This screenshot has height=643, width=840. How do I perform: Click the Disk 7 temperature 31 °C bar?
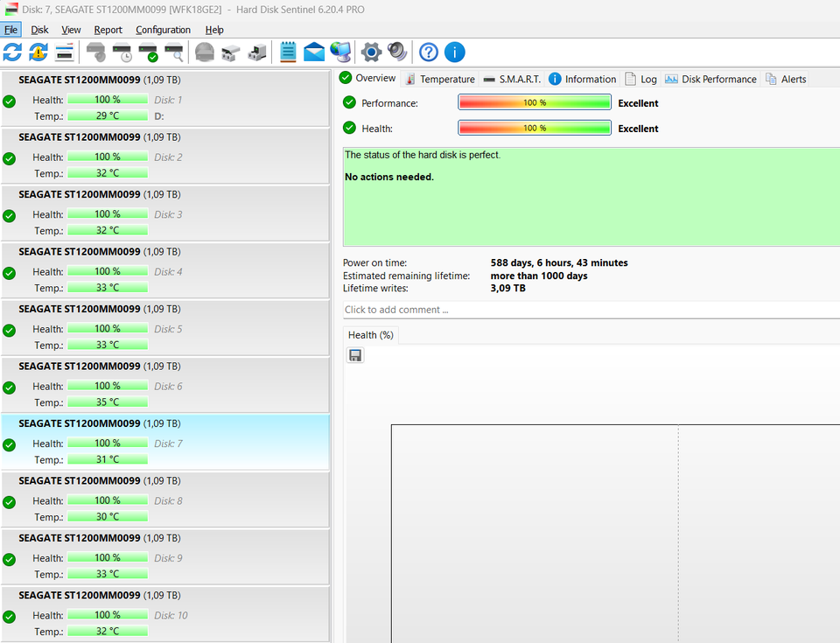click(x=108, y=459)
